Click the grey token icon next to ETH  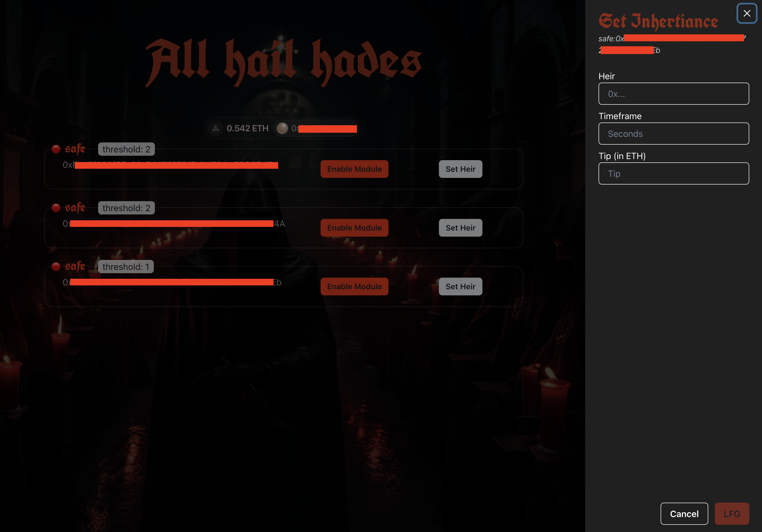tap(283, 128)
